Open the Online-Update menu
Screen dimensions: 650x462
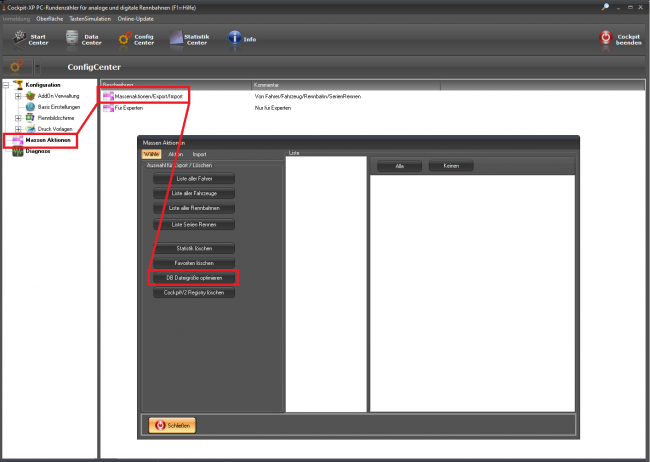136,19
